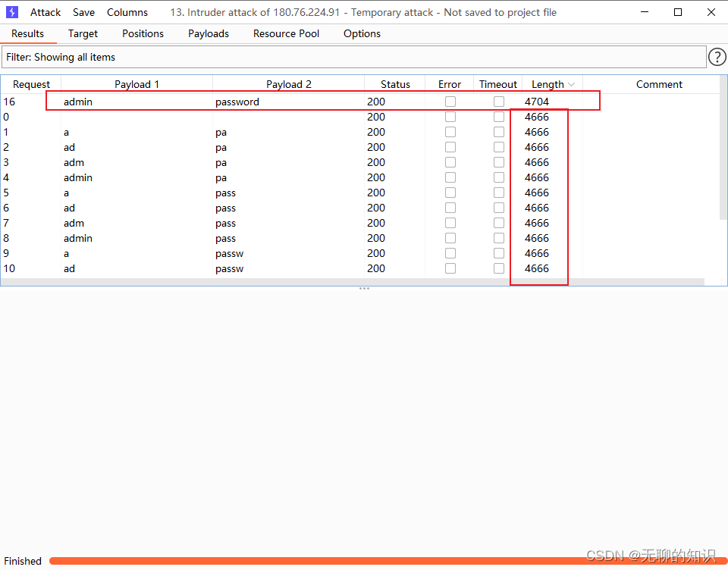Toggle Timeout checkbox for request 9
728x570 pixels.
tap(499, 253)
